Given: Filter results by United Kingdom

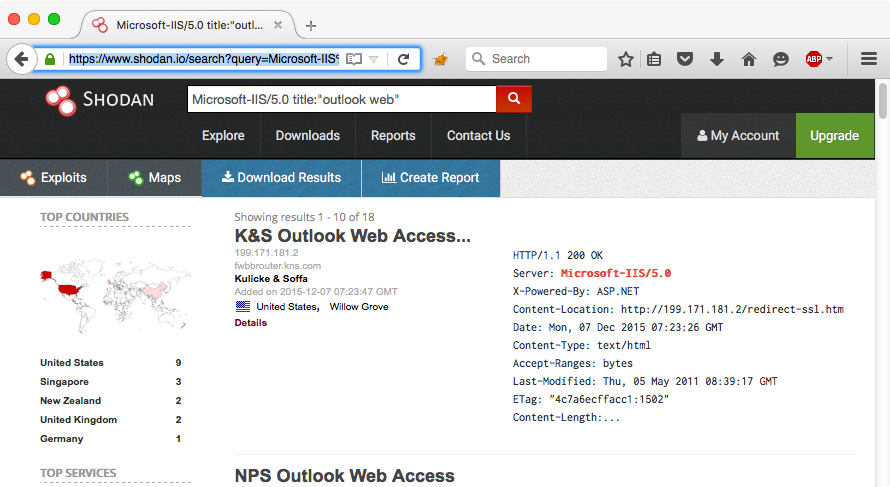Looking at the screenshot, I should point(78,419).
